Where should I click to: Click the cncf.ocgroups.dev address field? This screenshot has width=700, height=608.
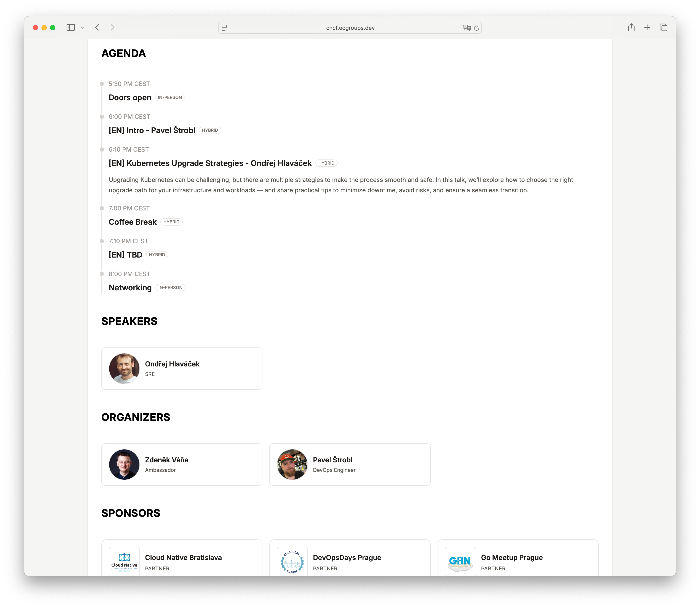[350, 28]
